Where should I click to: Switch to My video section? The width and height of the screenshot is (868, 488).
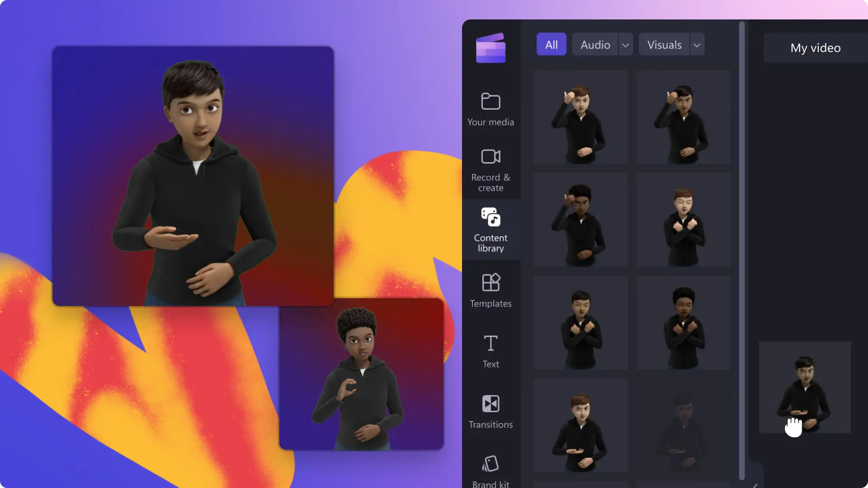(x=816, y=47)
